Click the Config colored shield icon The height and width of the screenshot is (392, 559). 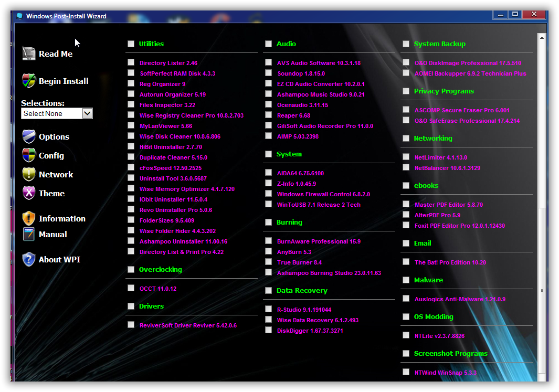[x=28, y=155]
